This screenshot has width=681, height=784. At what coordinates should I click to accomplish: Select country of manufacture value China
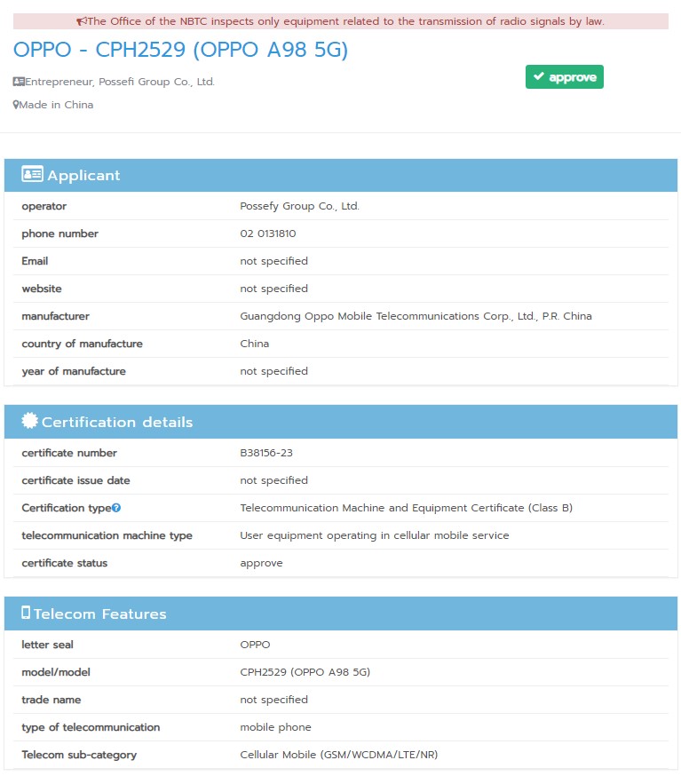pos(255,344)
